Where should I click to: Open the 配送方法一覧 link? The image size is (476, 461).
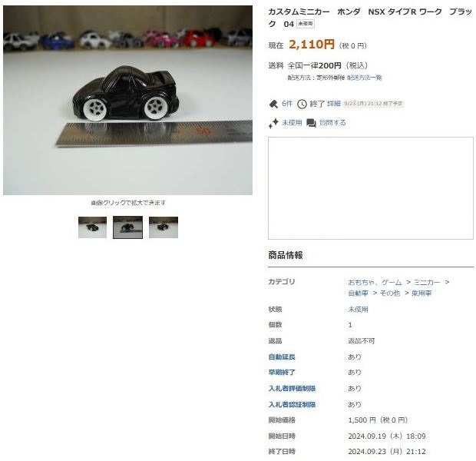point(364,78)
